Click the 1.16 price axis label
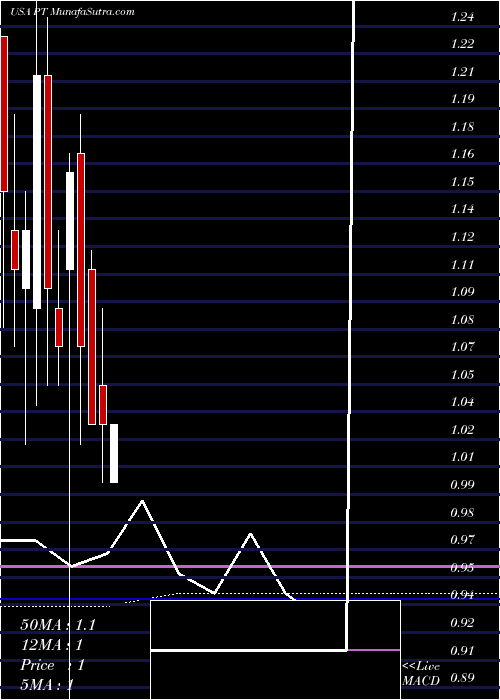This screenshot has width=500, height=700. point(462,154)
